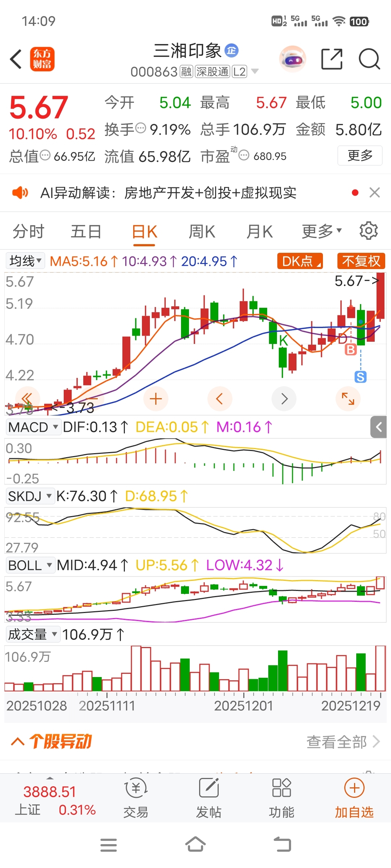Tap the MACD sub-chart area

tap(195, 461)
